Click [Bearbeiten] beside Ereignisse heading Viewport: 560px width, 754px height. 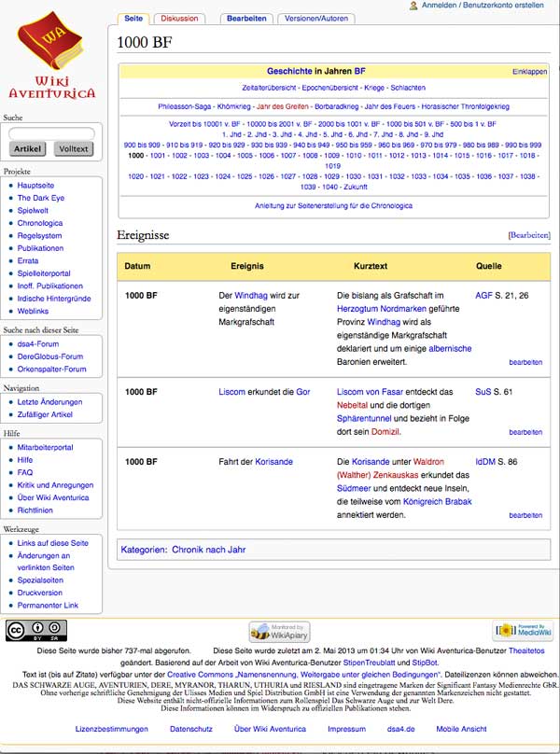pyautogui.click(x=529, y=235)
